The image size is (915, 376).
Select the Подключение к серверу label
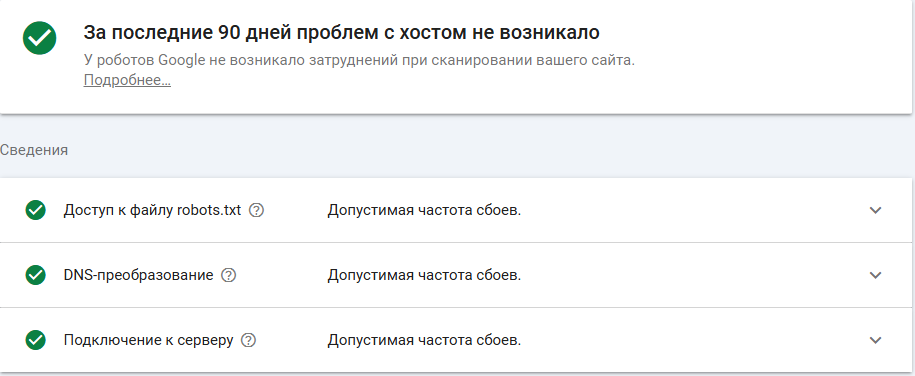coord(148,340)
